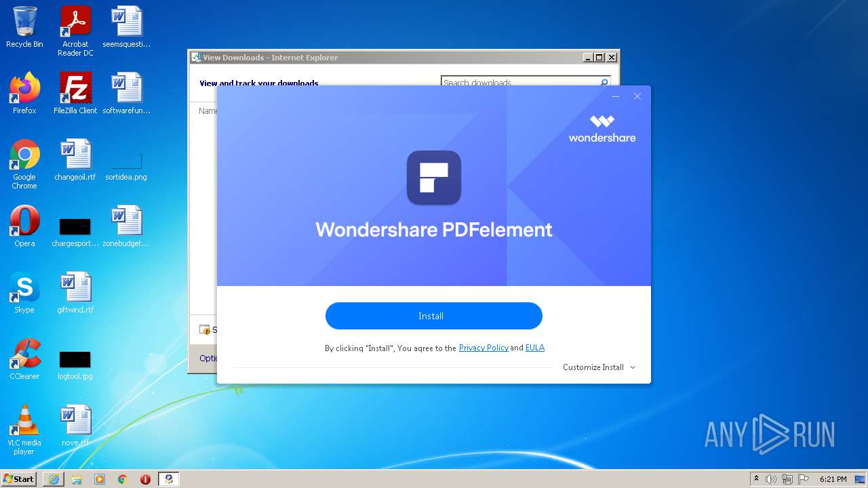Select the VLC media player desktop icon
The image size is (868, 488).
click(x=24, y=430)
